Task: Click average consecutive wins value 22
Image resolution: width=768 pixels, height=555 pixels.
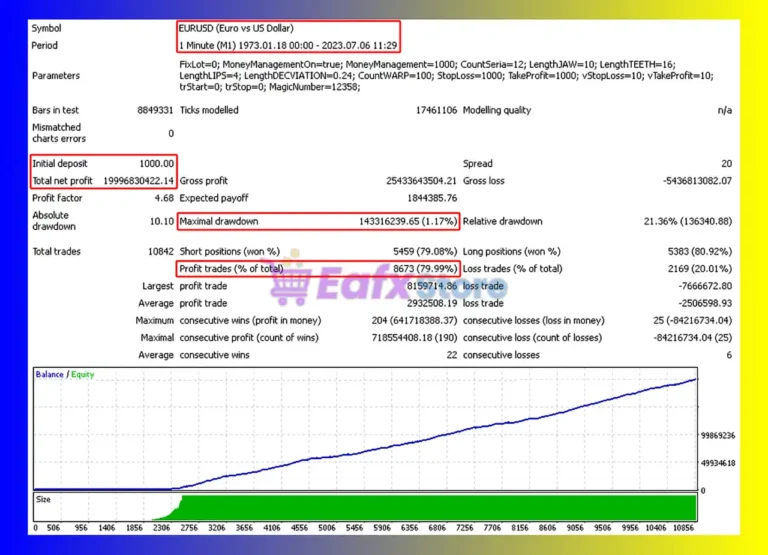Action: tap(452, 355)
